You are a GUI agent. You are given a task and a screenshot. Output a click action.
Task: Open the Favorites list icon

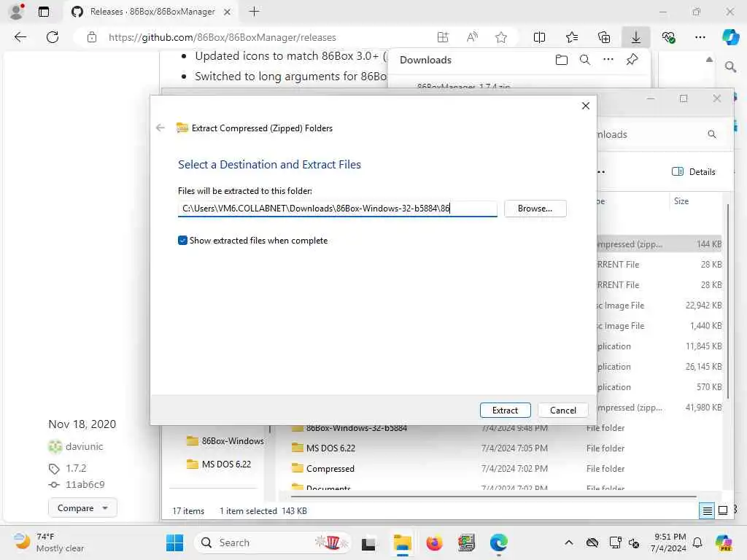tap(572, 37)
